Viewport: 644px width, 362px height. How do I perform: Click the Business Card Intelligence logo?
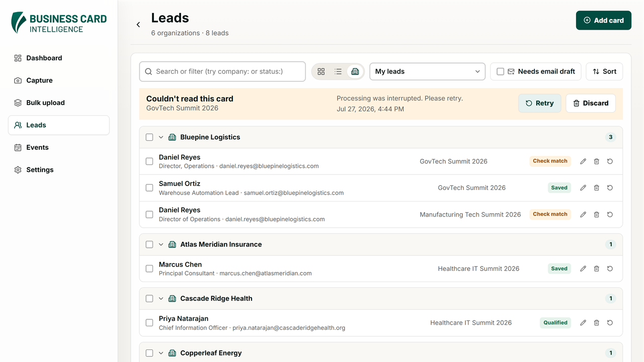59,23
